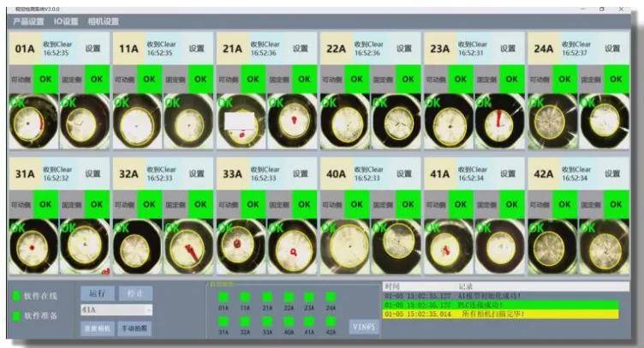Toggle the 软件准备 green indicator
Viewport: 644px width, 348px height.
[x=17, y=316]
